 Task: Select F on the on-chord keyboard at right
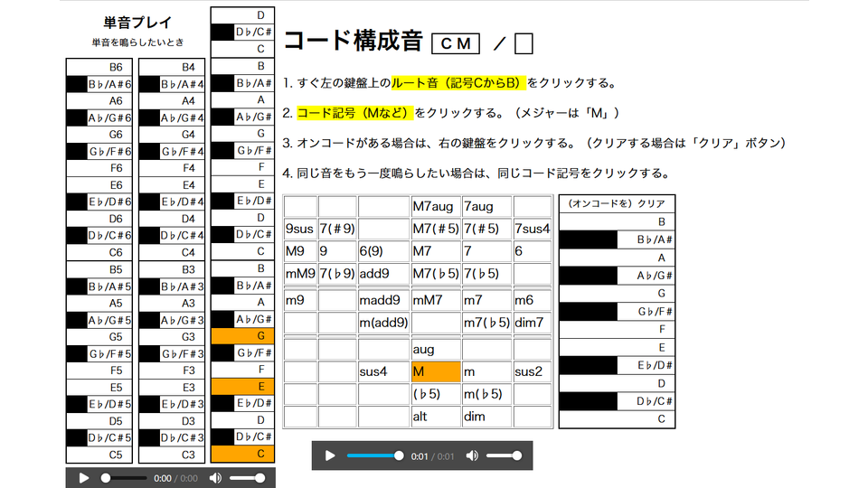[617, 329]
